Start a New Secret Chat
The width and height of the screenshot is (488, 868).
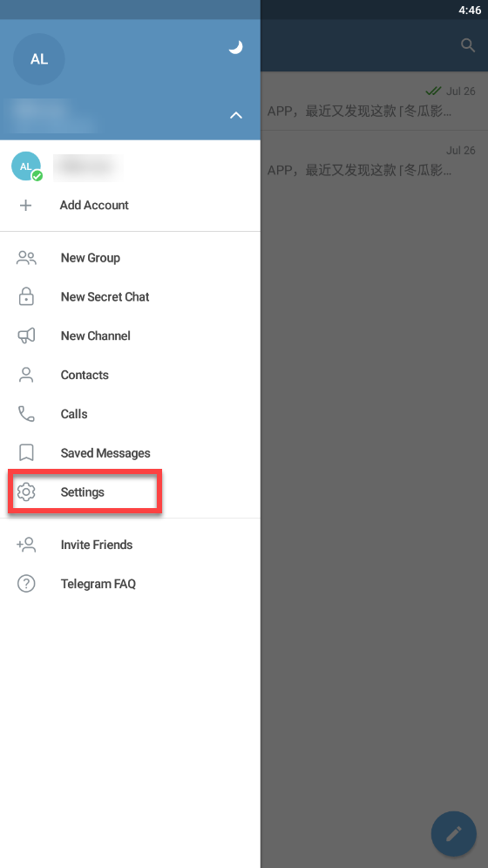tap(130, 296)
